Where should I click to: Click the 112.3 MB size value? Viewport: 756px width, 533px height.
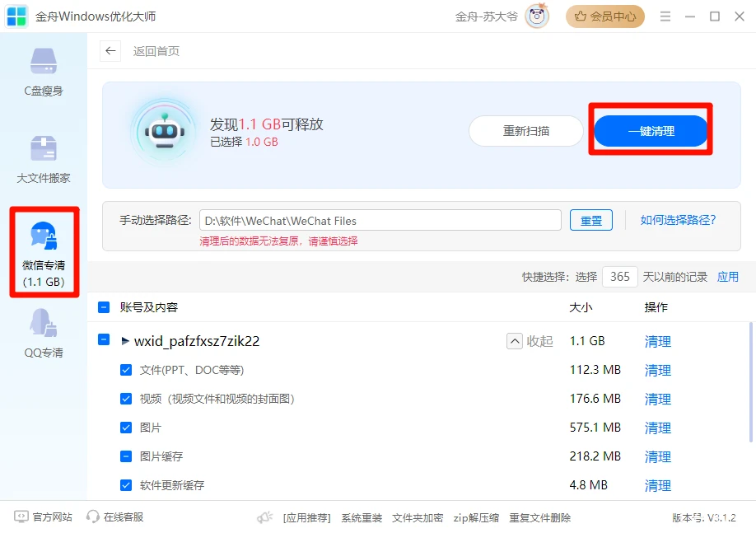(x=595, y=370)
